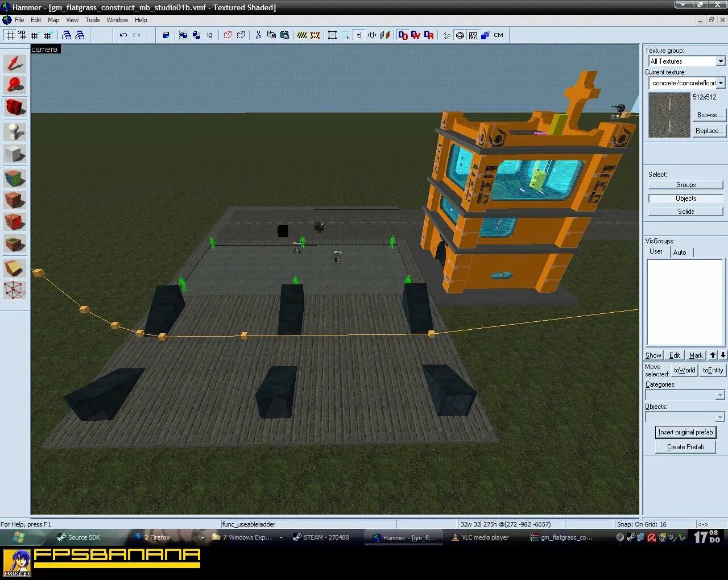Toggle the 3D grid icon
Image resolution: width=728 pixels, height=580 pixels.
(x=22, y=35)
